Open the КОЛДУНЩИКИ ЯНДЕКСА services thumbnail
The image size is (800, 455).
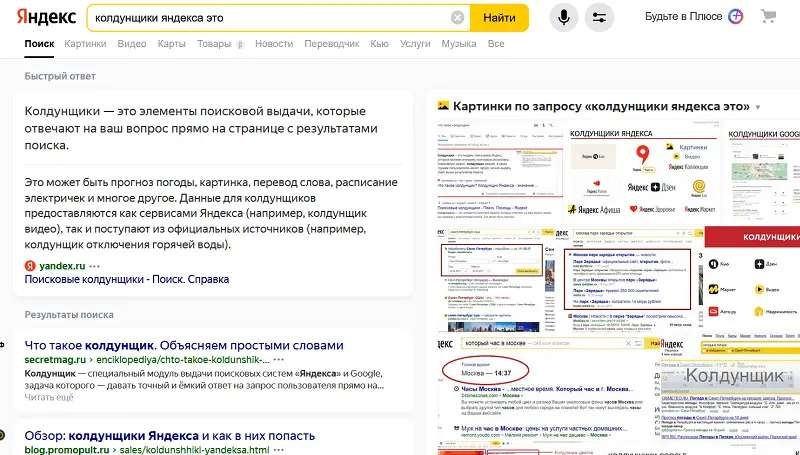pyautogui.click(x=643, y=172)
